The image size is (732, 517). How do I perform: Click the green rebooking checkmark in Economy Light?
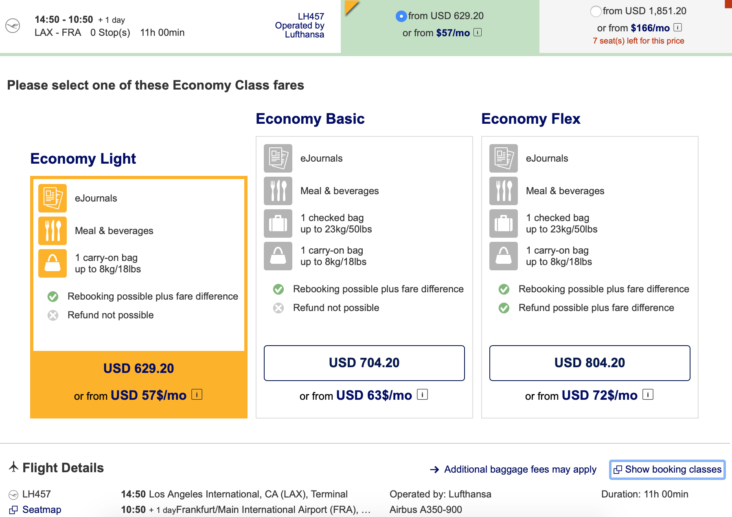[53, 297]
